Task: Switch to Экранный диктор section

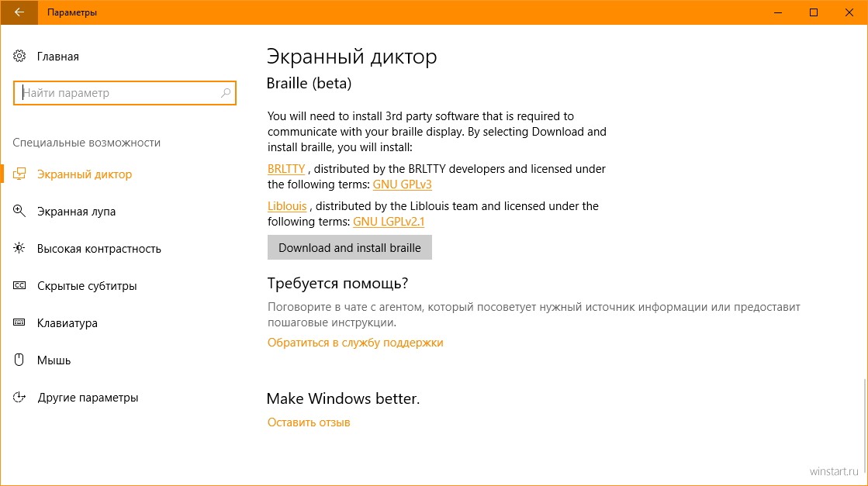Action: click(x=85, y=174)
